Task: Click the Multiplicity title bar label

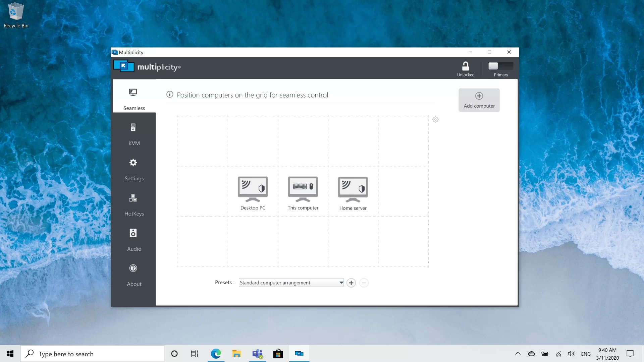Action: [131, 52]
